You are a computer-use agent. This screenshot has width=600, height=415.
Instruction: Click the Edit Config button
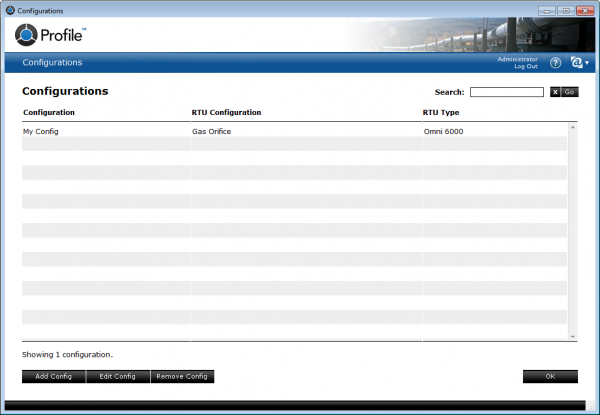coord(117,376)
